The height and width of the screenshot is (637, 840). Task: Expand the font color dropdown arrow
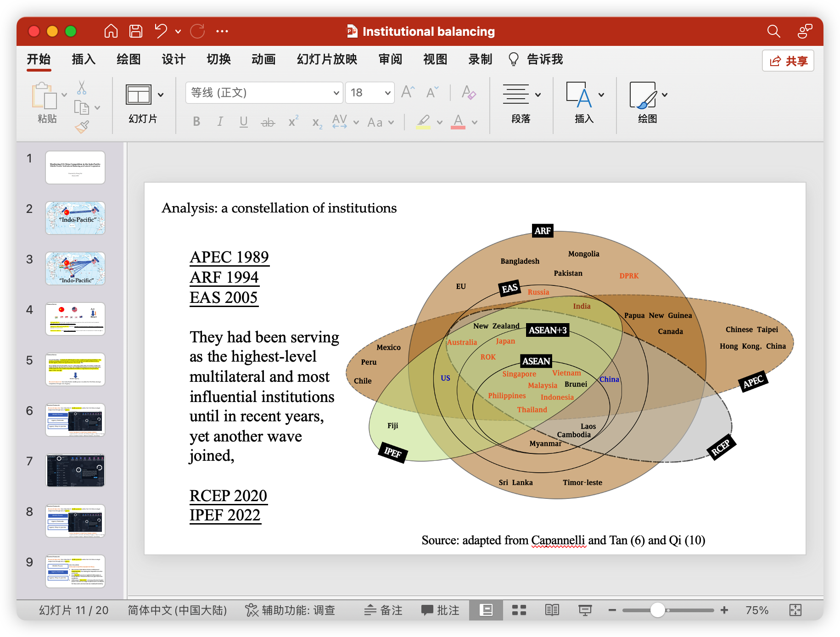pos(475,123)
